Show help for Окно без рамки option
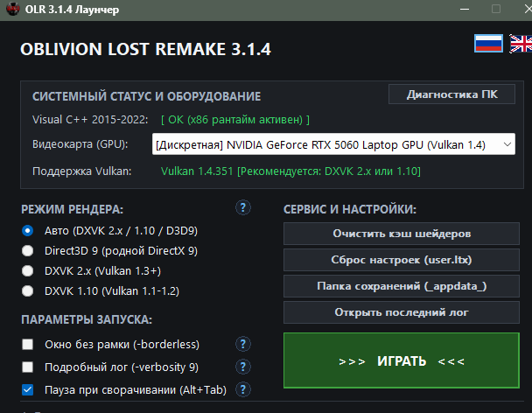 [x=243, y=344]
